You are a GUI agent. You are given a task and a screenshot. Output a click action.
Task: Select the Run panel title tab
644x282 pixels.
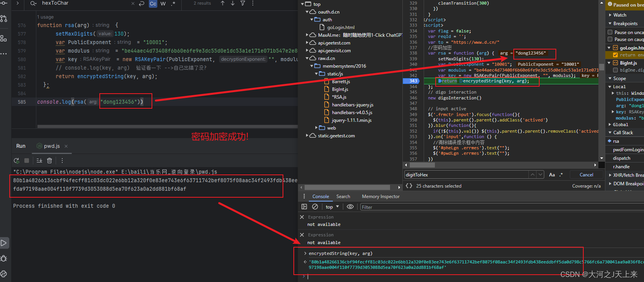pyautogui.click(x=21, y=146)
